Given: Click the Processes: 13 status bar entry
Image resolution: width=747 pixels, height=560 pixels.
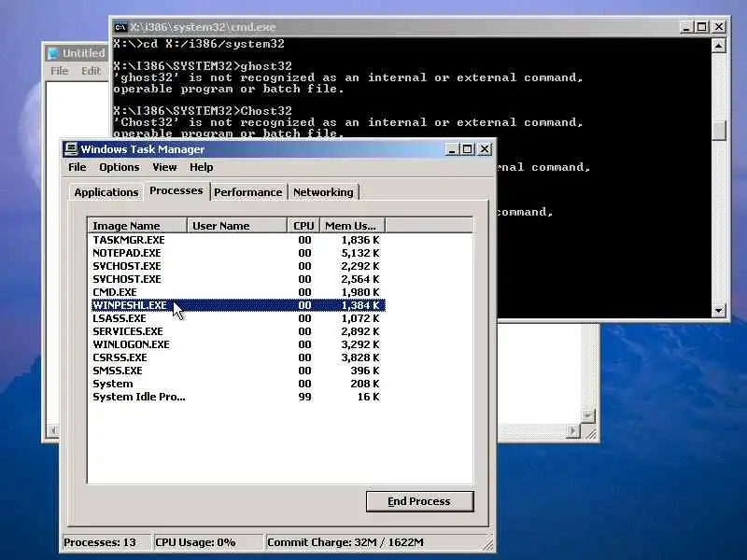Looking at the screenshot, I should tap(106, 542).
